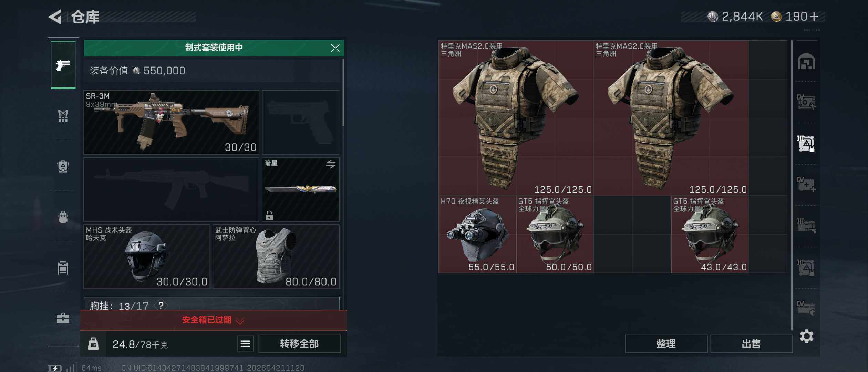Select the pistol weapons sidebar tab

[x=63, y=65]
